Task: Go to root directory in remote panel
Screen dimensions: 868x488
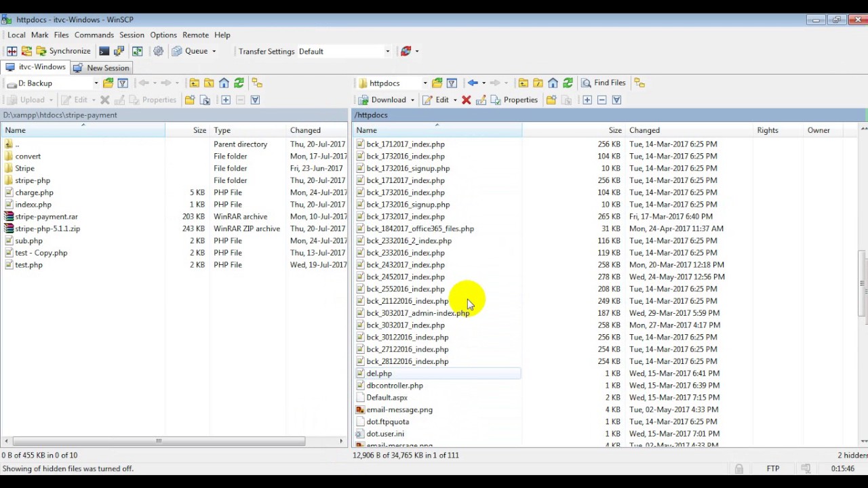Action: tap(538, 83)
